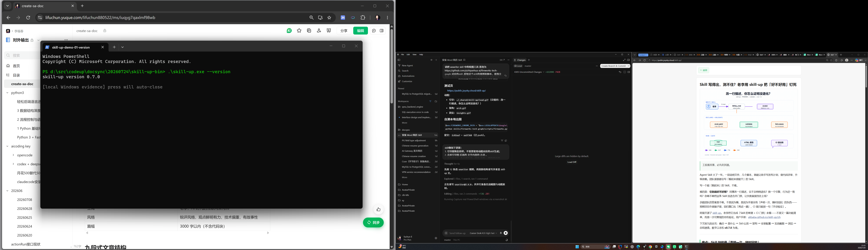Add a new tab in Windows Terminal

tap(114, 47)
